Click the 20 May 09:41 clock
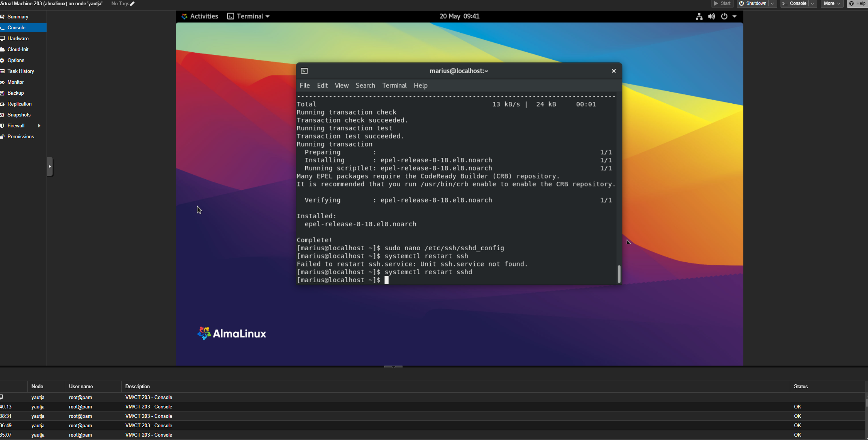This screenshot has height=440, width=868. pyautogui.click(x=459, y=17)
